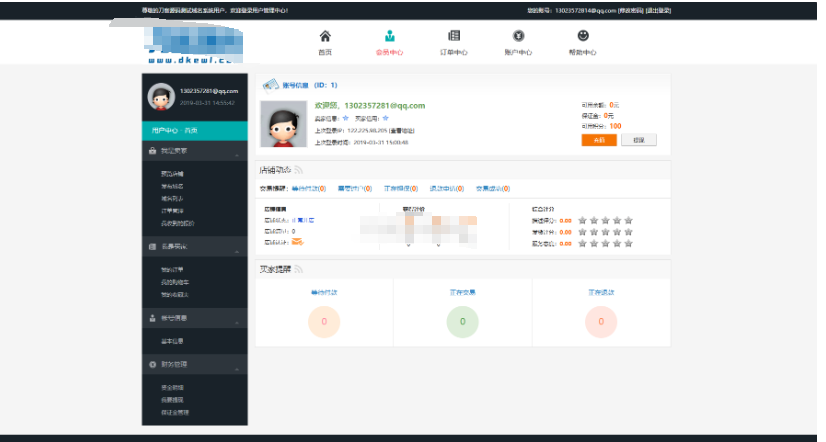Open 首页 in top navigation

point(325,52)
